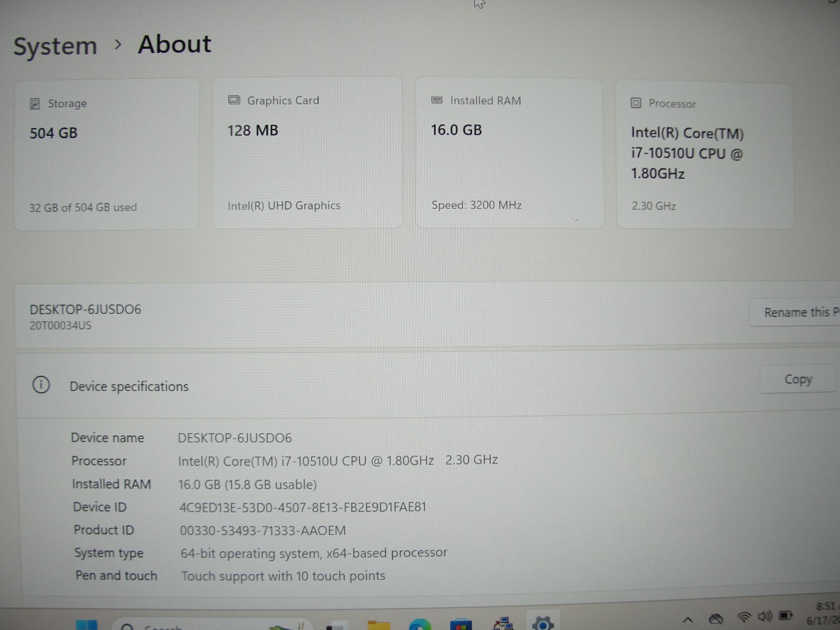Image resolution: width=840 pixels, height=630 pixels.
Task: Select the '32 GB of 504 GB used' text
Action: tap(83, 207)
